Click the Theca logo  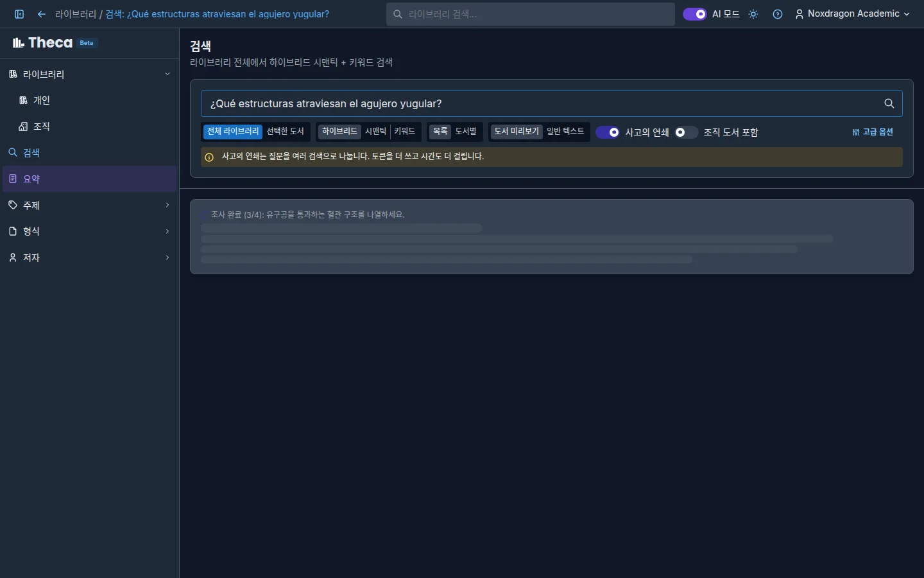tap(42, 43)
